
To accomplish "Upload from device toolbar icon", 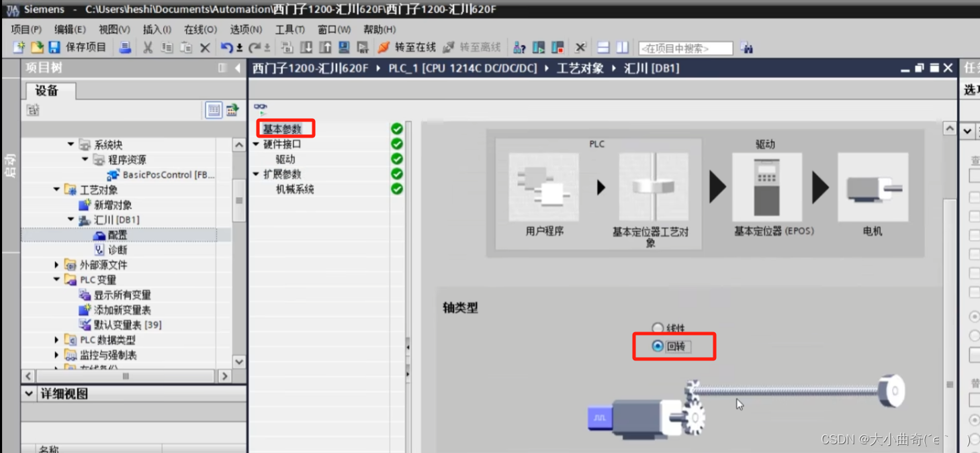I will [325, 48].
